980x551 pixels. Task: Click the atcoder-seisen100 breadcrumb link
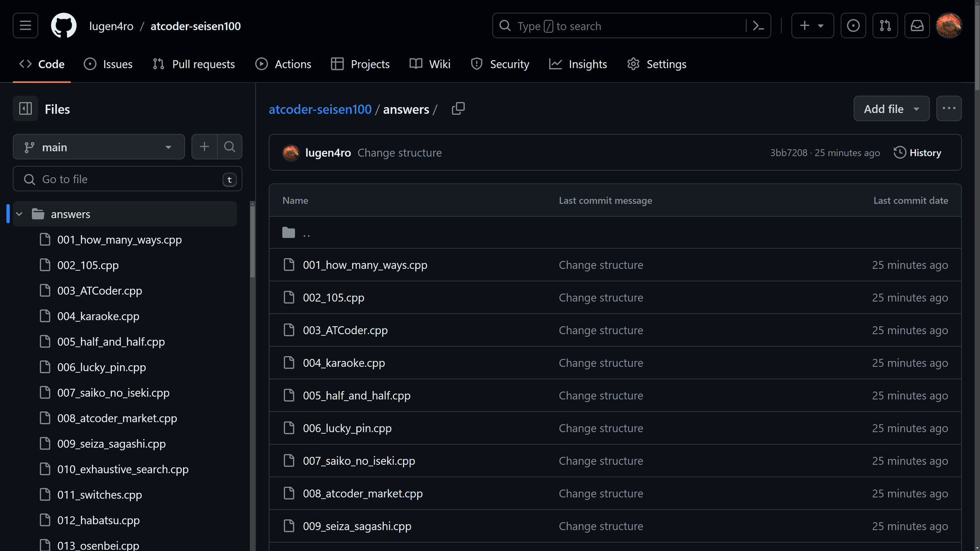[x=320, y=109]
